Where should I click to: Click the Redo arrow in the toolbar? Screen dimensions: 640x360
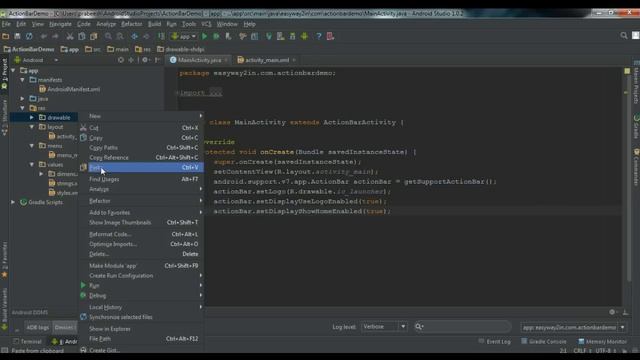(55, 36)
